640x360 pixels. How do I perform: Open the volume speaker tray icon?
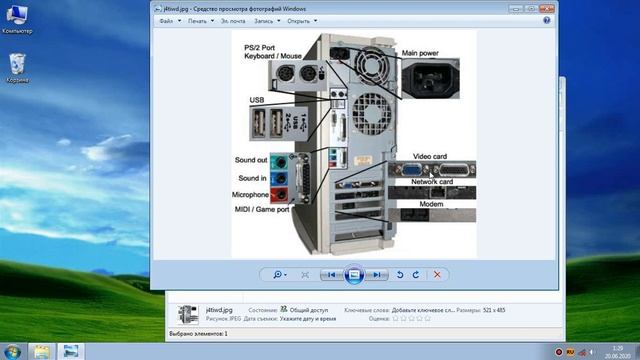pos(591,352)
